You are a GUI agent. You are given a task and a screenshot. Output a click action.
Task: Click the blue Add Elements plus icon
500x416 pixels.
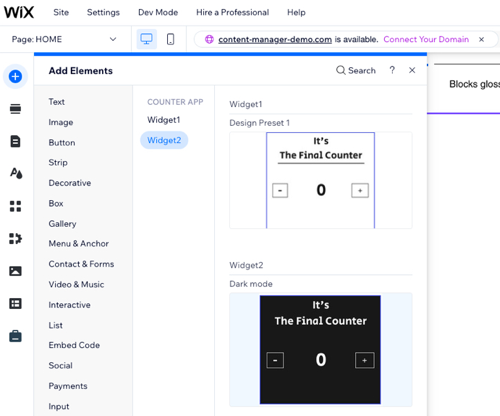[15, 76]
